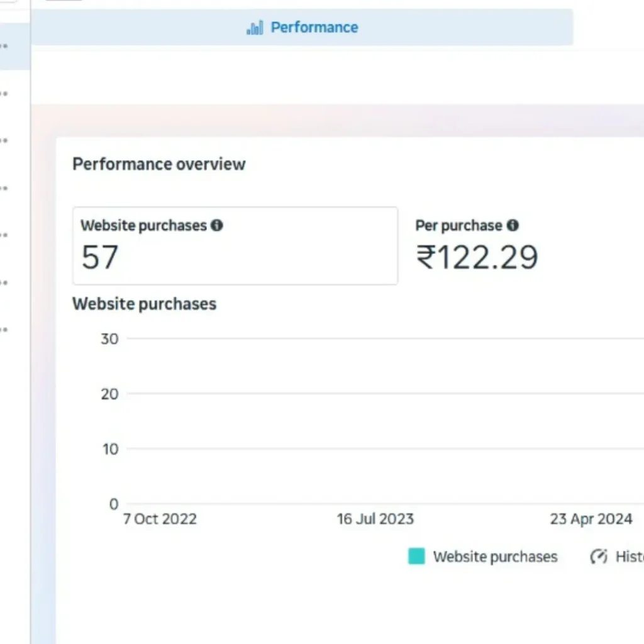Click the gauge icon in the chart legend
The width and height of the screenshot is (644, 644).
[599, 557]
